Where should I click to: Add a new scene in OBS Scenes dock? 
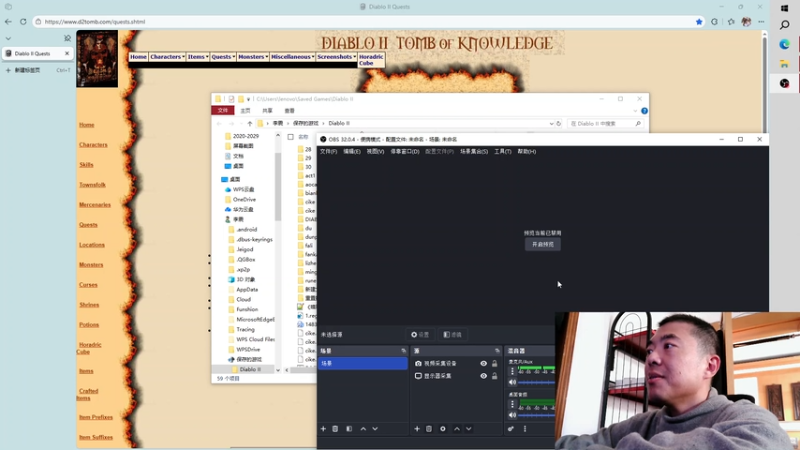(x=323, y=429)
